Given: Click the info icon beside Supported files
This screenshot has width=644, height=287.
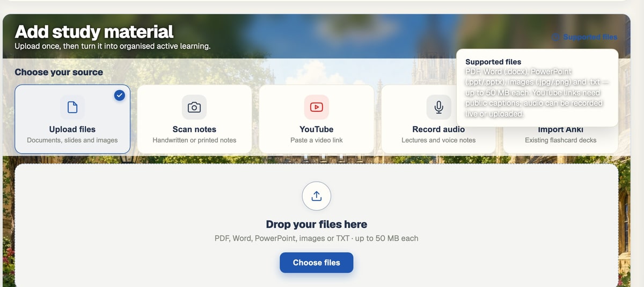Looking at the screenshot, I should [556, 37].
